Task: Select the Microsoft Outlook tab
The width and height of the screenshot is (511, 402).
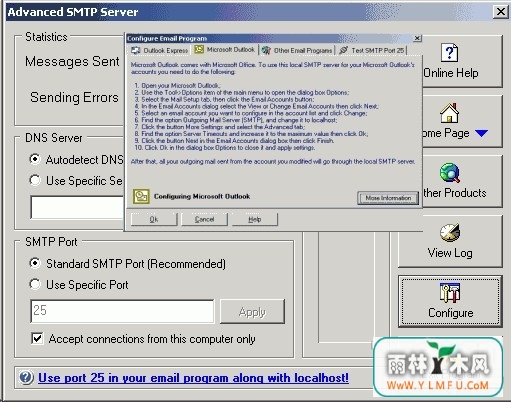Action: point(225,50)
